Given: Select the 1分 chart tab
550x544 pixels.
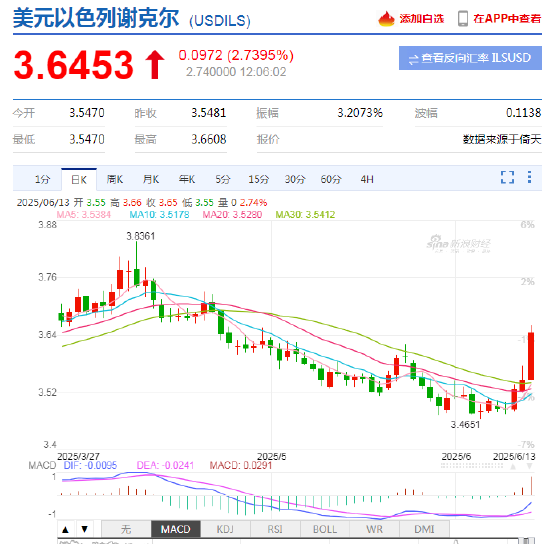Looking at the screenshot, I should point(42,180).
